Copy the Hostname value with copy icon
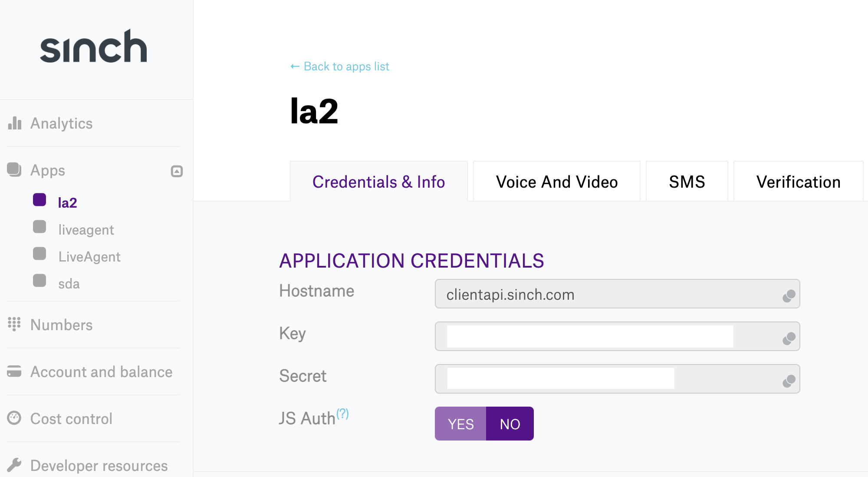This screenshot has height=477, width=868. (789, 296)
